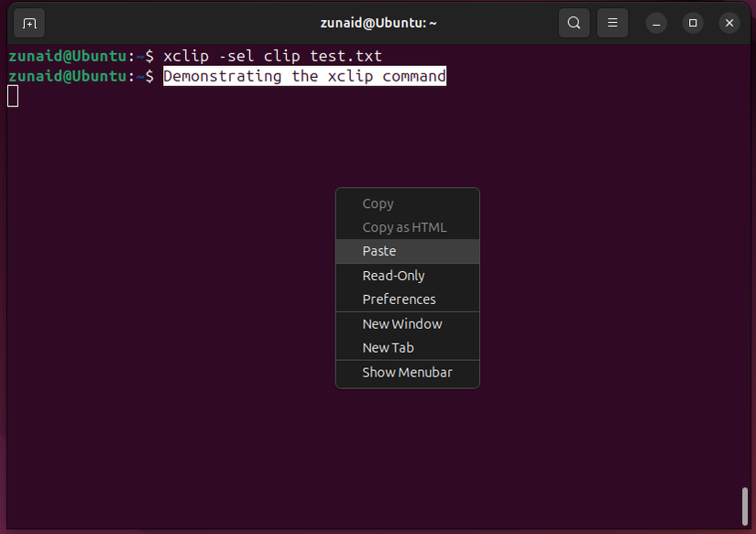This screenshot has width=756, height=534.
Task: Close the terminal window
Action: [x=729, y=22]
